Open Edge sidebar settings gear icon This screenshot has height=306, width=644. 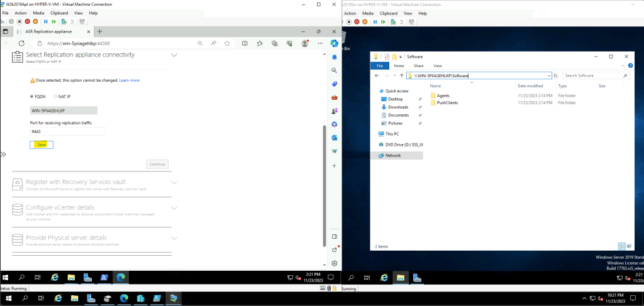tap(335, 263)
